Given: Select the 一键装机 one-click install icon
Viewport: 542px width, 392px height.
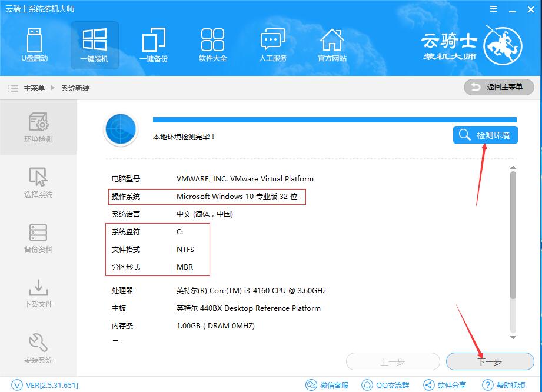Looking at the screenshot, I should [95, 45].
